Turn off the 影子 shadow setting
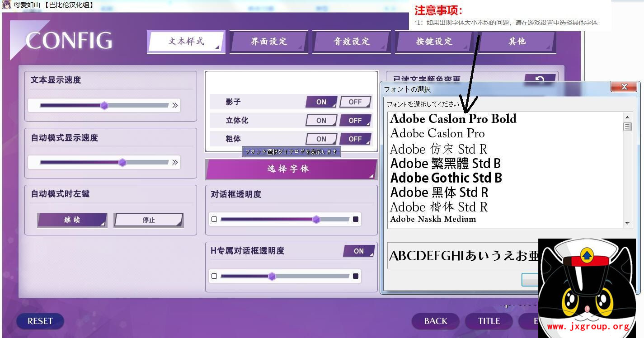The height and width of the screenshot is (338, 644). pyautogui.click(x=355, y=102)
